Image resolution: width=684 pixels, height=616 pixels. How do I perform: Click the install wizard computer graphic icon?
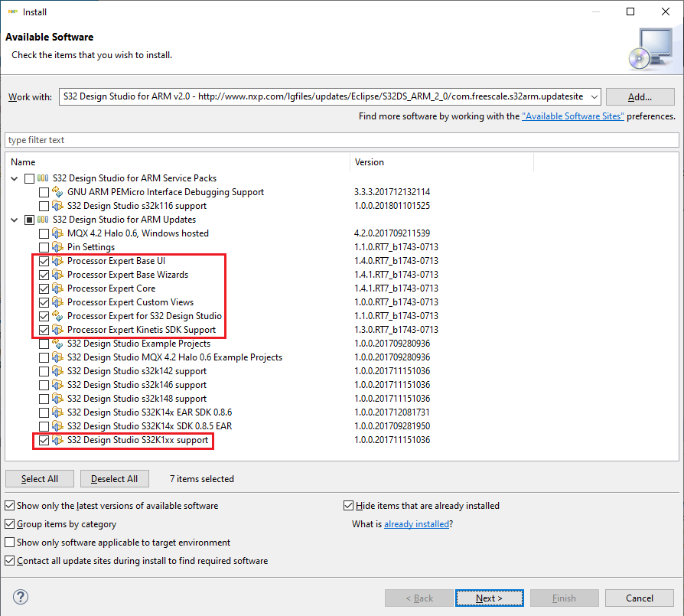coord(653,49)
